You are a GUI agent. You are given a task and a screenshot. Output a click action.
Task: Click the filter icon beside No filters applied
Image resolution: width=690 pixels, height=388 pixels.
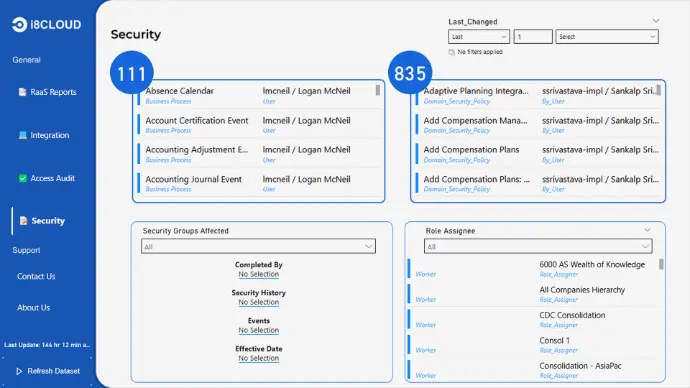coord(451,52)
